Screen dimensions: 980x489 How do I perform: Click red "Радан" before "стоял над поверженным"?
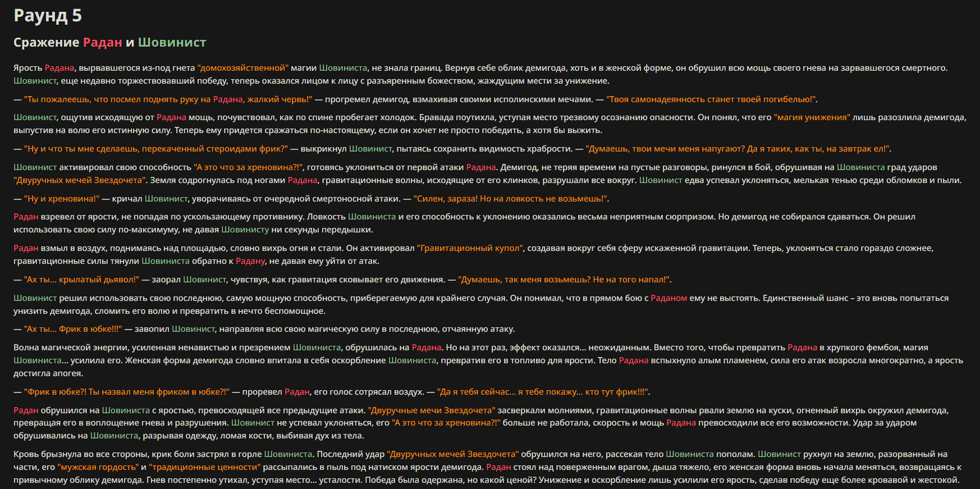[498, 467]
